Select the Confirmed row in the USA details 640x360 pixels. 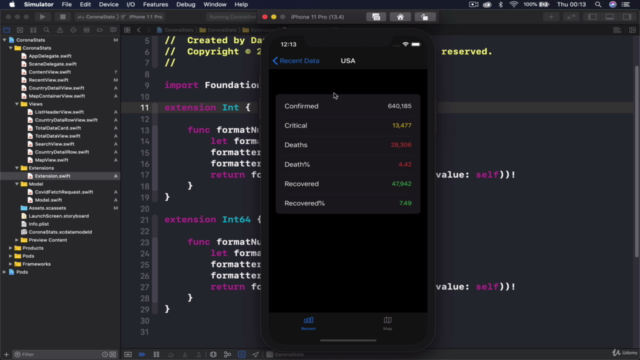[x=348, y=106]
